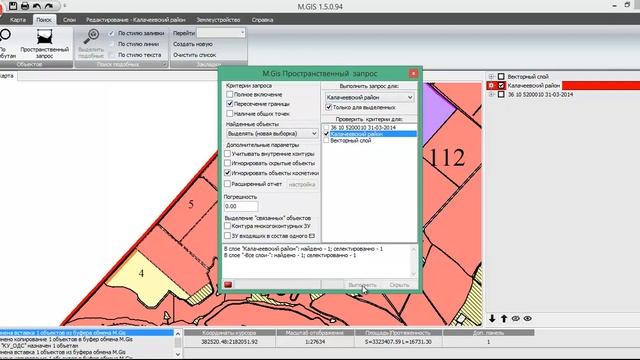640x360 pixels.
Task: Click the parcel labeled 5 on the map
Action: 191,204
